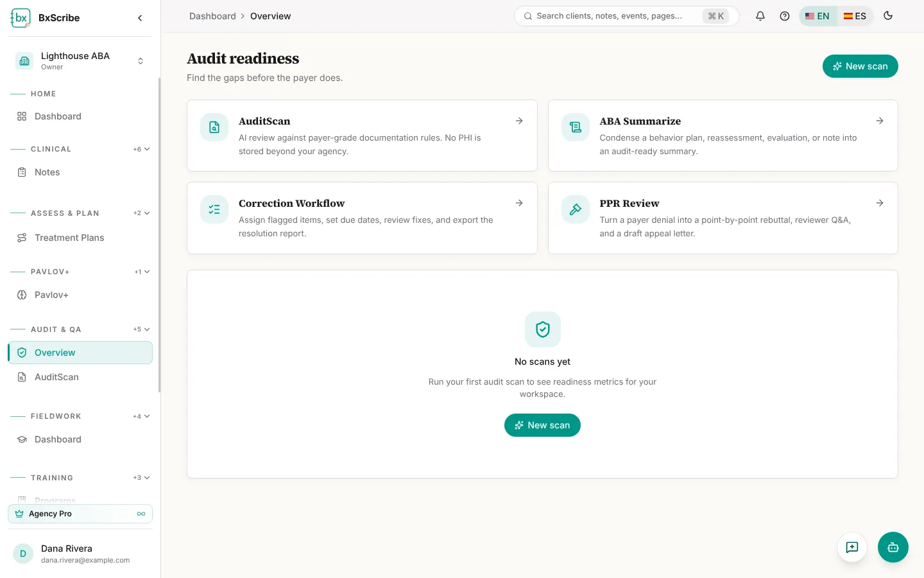Viewport: 924px width, 578px height.
Task: Open the feedback chat bubble button
Action: click(852, 547)
